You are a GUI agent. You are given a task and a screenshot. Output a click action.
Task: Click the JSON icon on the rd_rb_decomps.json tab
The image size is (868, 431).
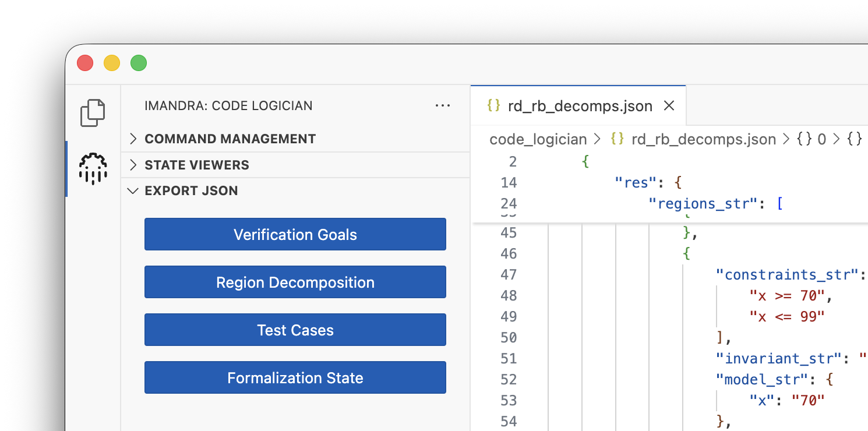[494, 105]
